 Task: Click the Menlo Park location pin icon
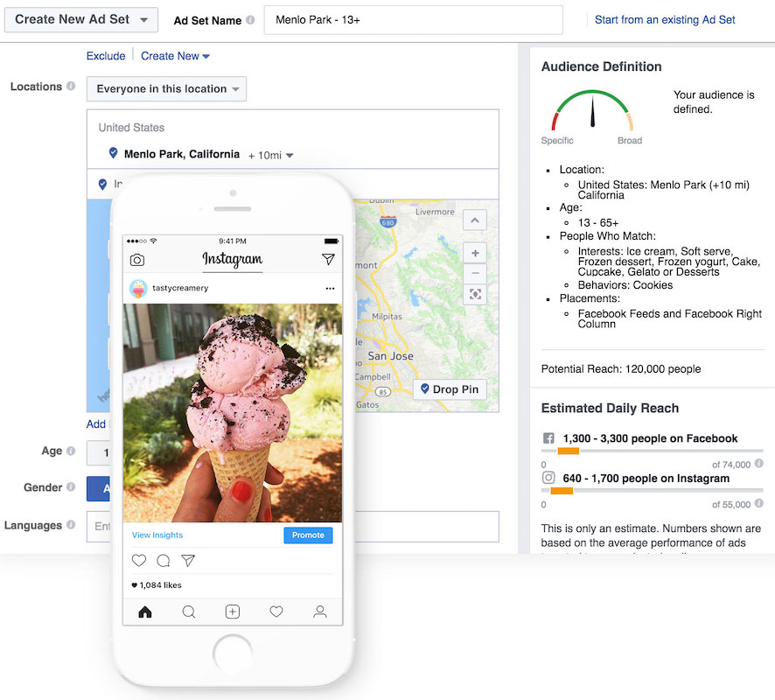coord(113,153)
